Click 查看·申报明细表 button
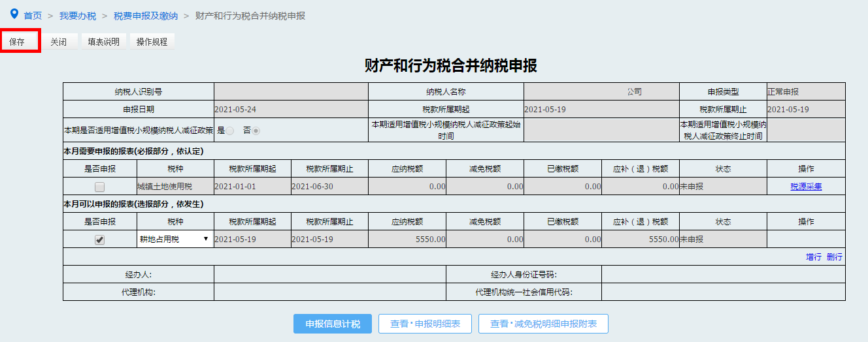 426,324
